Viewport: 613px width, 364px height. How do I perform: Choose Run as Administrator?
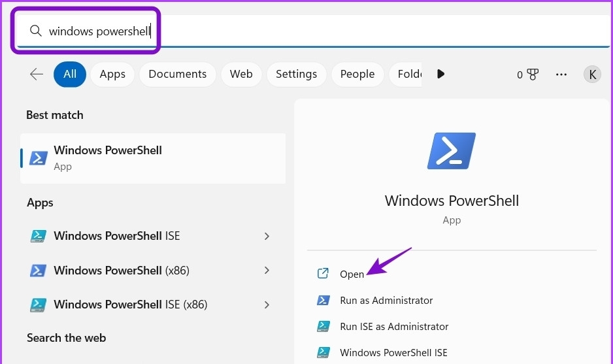(x=386, y=300)
